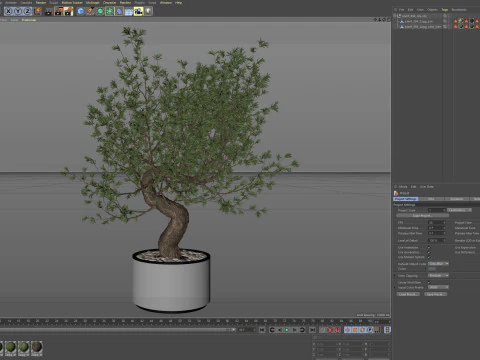Step to previous keyframe in timeline

pyautogui.click(x=272, y=330)
